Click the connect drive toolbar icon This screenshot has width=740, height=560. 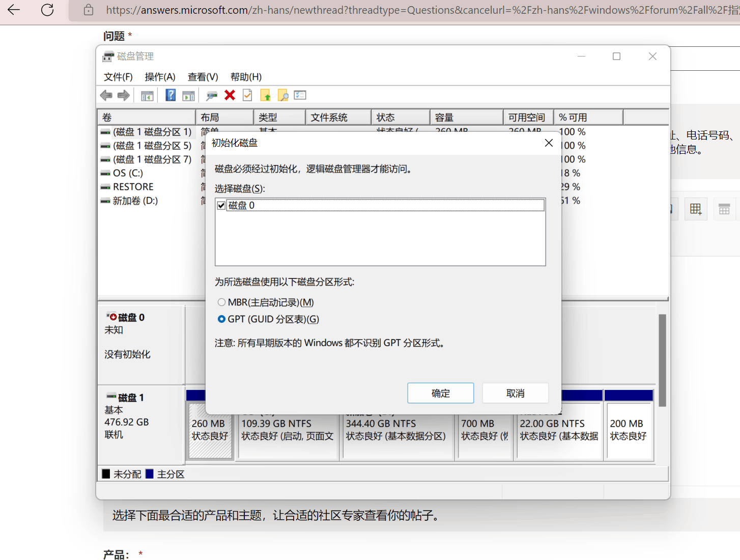click(212, 95)
